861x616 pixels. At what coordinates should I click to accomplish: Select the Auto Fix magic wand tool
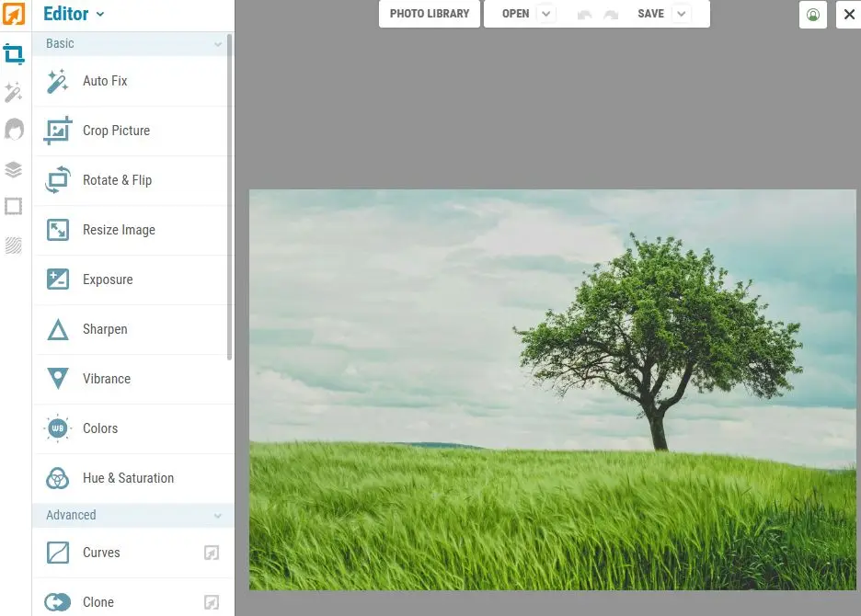point(105,81)
